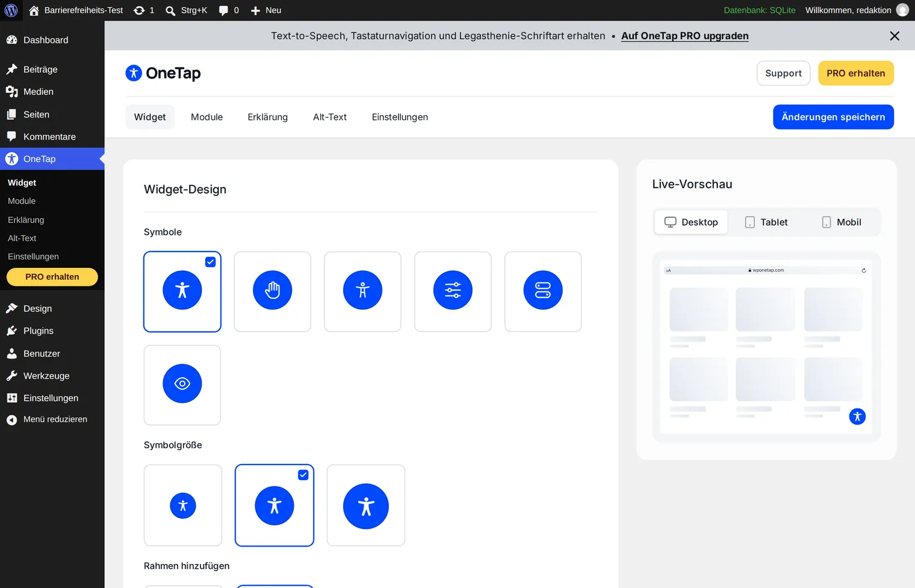The width and height of the screenshot is (915, 588).
Task: Open the Widget tab
Action: click(x=150, y=117)
